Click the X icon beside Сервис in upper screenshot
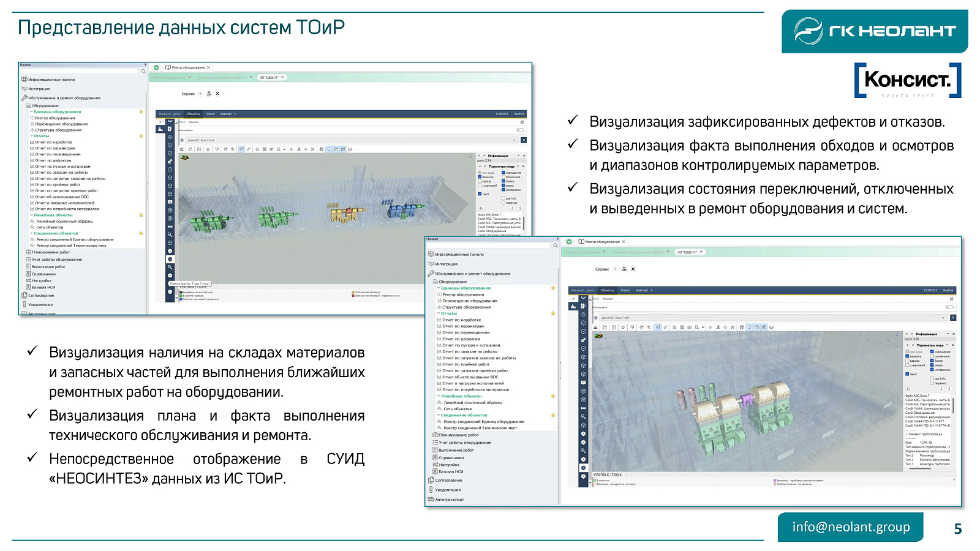 click(217, 94)
